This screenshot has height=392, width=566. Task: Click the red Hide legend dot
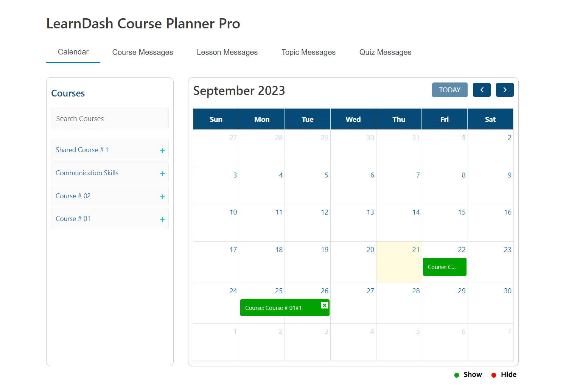494,375
